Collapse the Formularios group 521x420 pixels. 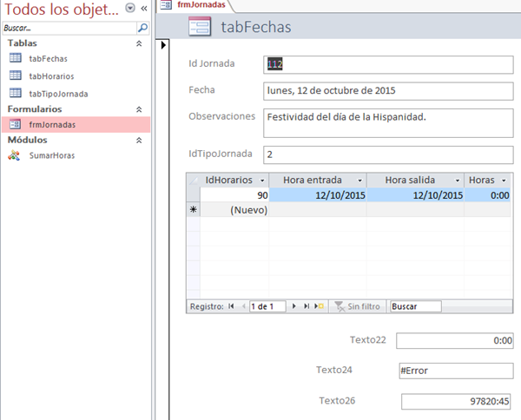pyautogui.click(x=139, y=109)
